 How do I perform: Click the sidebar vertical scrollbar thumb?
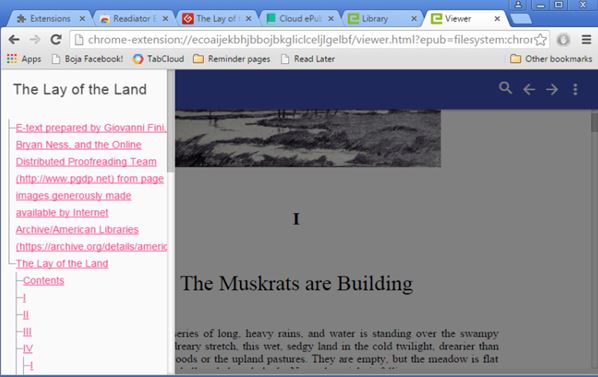pyautogui.click(x=170, y=121)
